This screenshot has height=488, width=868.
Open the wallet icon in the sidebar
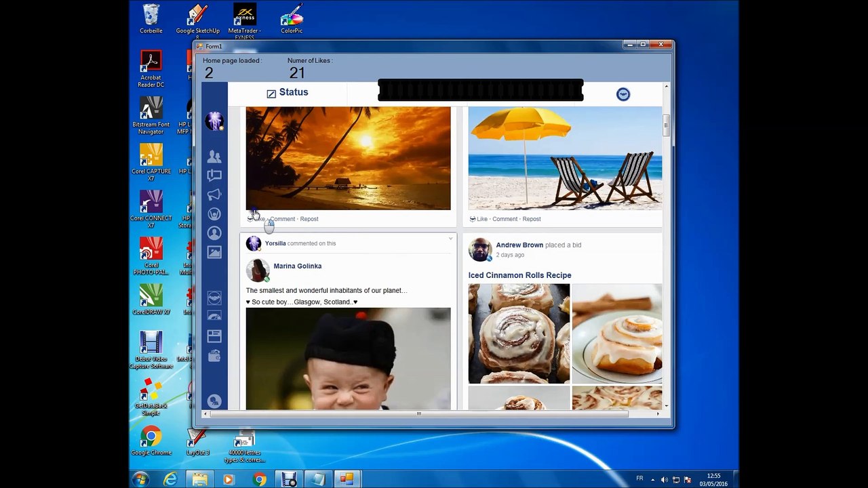214,356
